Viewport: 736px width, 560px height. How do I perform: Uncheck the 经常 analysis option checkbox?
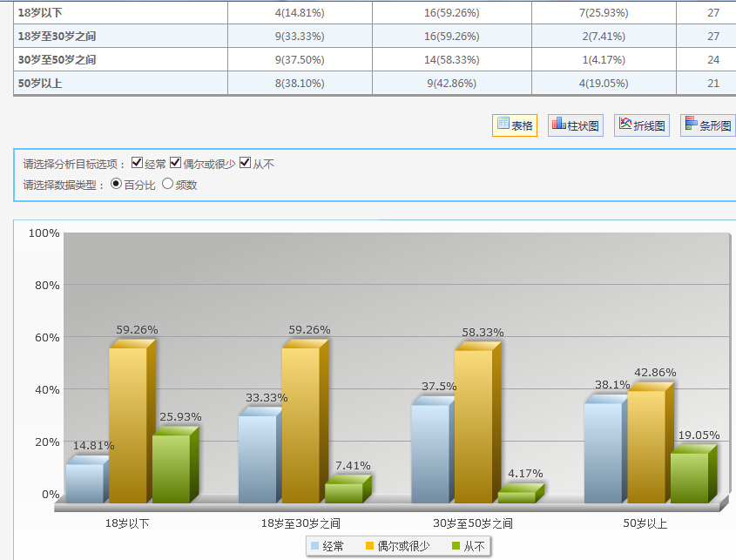pos(137,163)
